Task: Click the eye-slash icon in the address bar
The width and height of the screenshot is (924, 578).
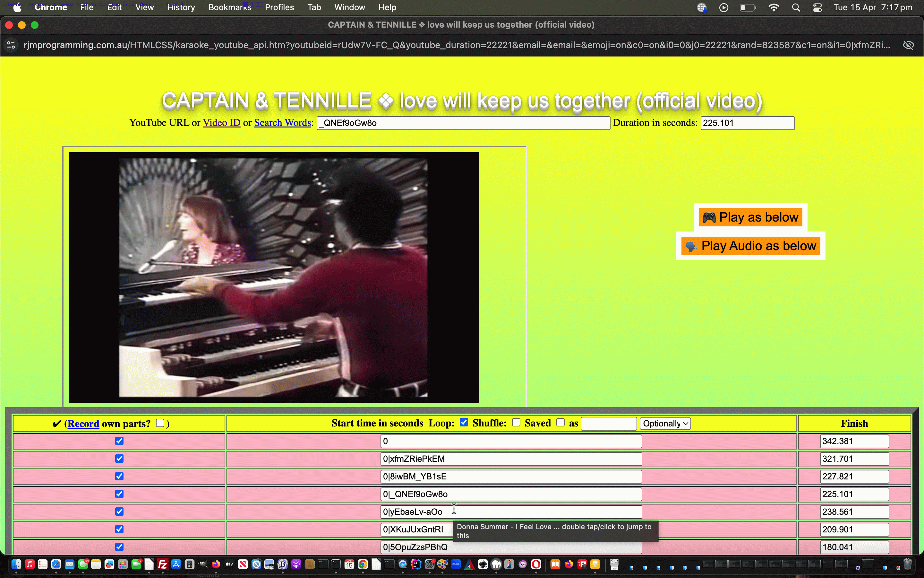Action: click(x=908, y=45)
